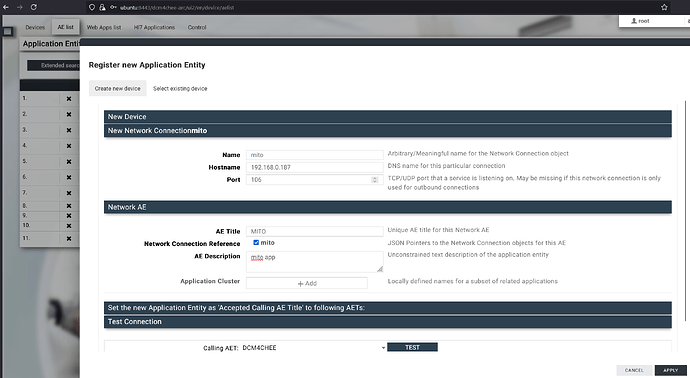Image resolution: width=690 pixels, height=378 pixels.
Task: Open the Calling AET dropdown
Action: click(313, 348)
